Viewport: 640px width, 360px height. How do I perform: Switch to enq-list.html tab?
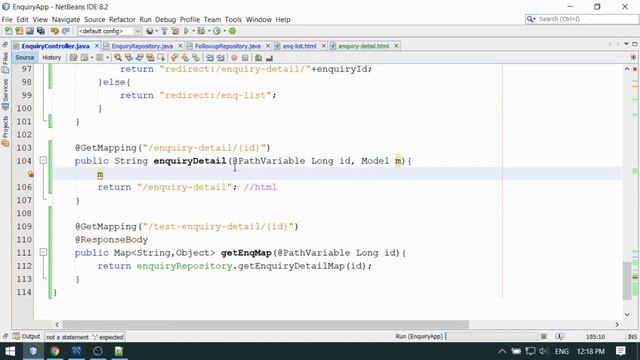300,46
